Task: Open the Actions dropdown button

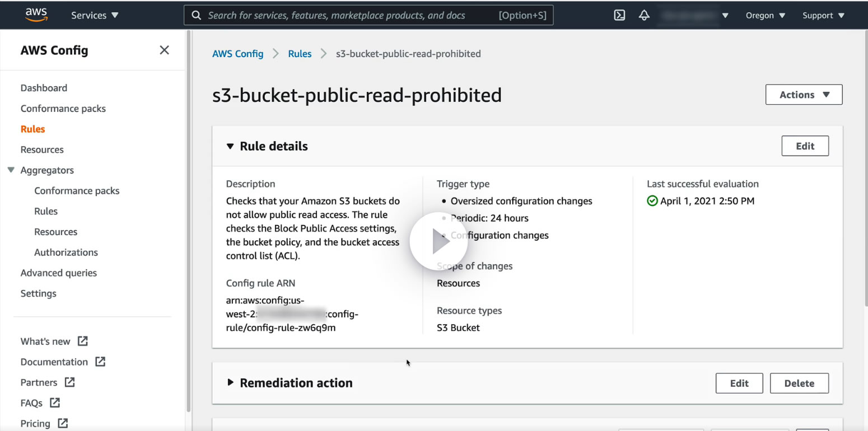Action: click(804, 95)
